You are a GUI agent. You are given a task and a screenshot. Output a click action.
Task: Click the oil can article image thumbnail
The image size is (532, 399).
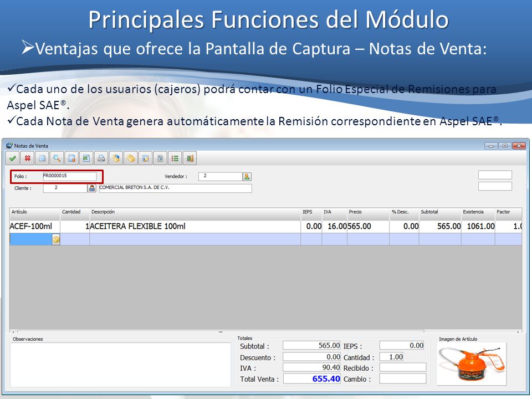[471, 364]
